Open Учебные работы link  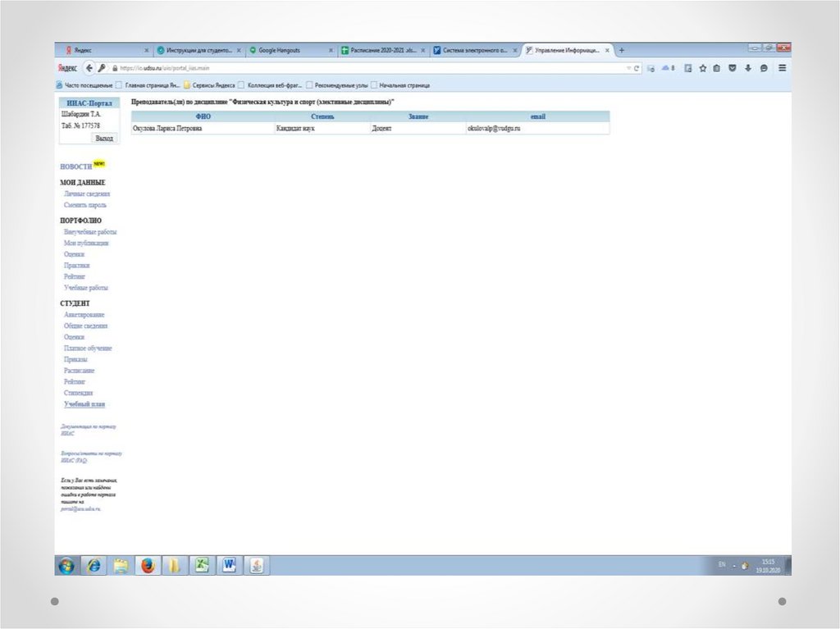coord(85,288)
